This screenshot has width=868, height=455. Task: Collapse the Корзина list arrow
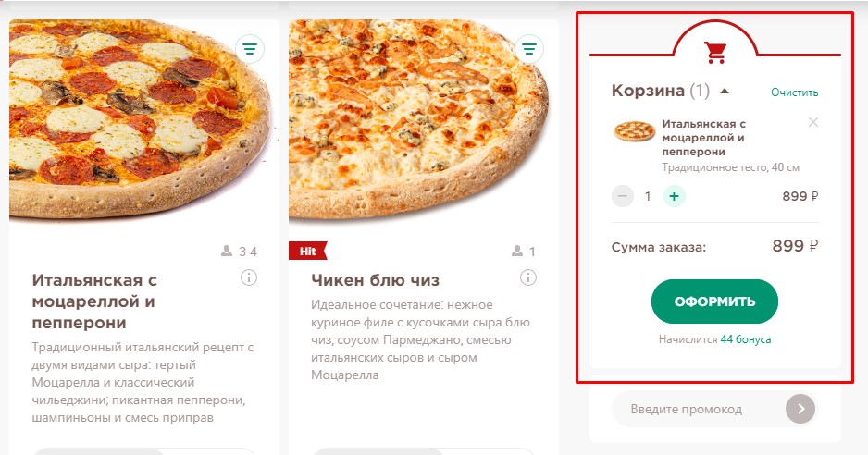[x=724, y=91]
